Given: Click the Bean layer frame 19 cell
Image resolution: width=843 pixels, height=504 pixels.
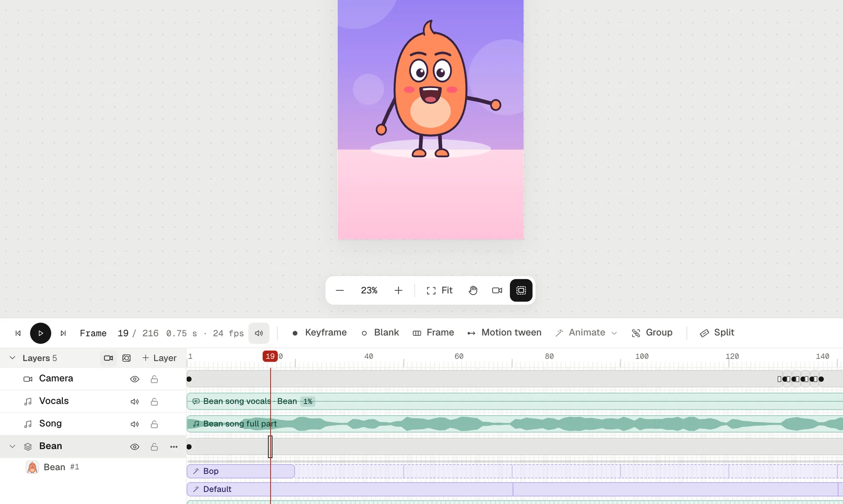Looking at the screenshot, I should [270, 447].
